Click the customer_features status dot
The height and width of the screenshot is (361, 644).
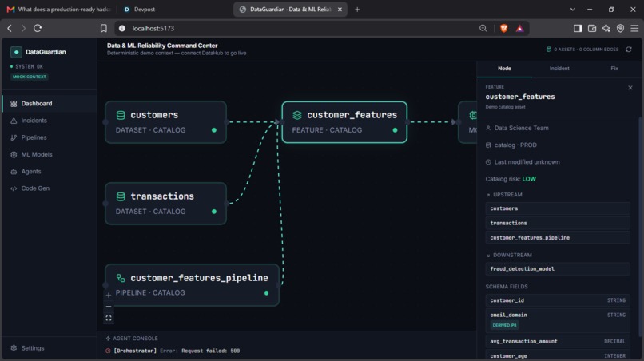tap(395, 130)
